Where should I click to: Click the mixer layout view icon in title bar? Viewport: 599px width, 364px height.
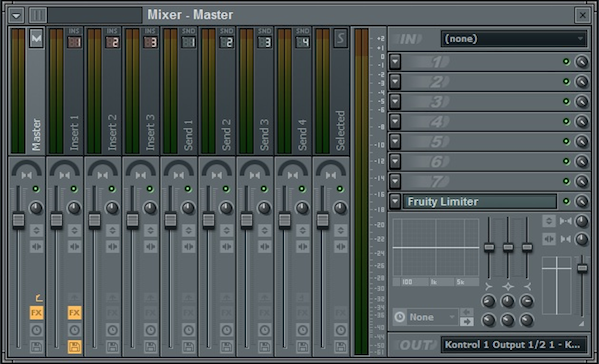coord(38,15)
